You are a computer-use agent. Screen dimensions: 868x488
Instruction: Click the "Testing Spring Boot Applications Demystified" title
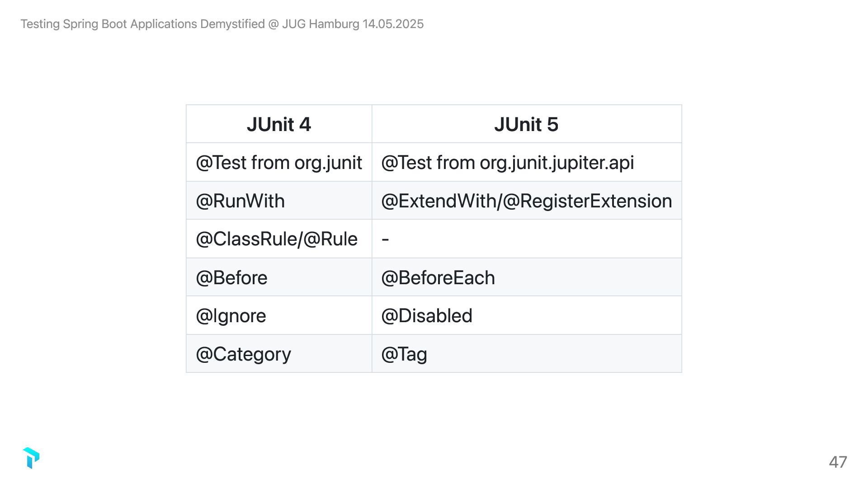coord(142,24)
